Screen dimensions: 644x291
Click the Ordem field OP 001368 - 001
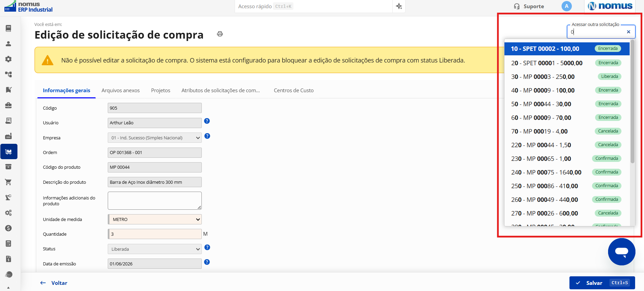point(155,152)
